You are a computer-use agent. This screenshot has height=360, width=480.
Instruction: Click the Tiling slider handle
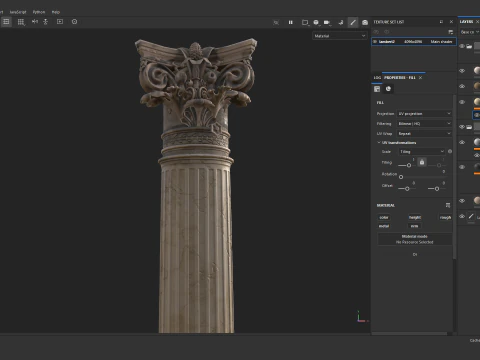409,165
